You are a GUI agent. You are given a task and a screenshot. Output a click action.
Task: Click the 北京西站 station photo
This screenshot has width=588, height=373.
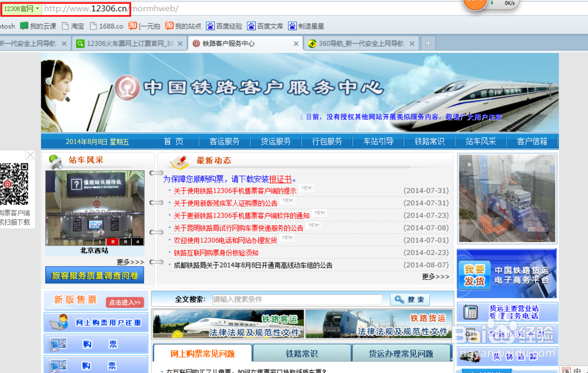pyautogui.click(x=95, y=208)
